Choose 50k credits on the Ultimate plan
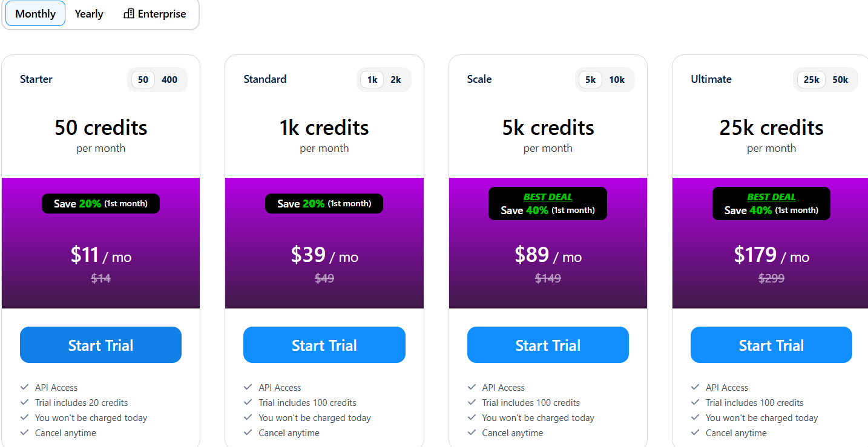This screenshot has height=447, width=868. (x=841, y=79)
